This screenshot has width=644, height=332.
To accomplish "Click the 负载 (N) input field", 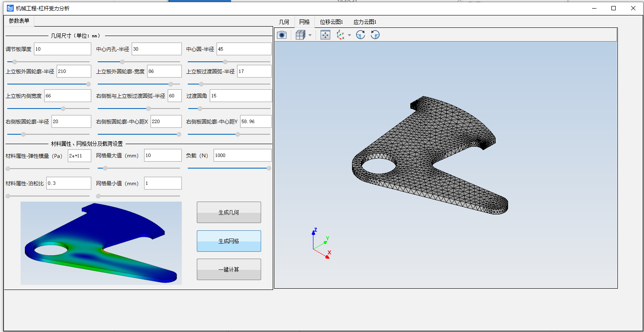I will tap(242, 155).
